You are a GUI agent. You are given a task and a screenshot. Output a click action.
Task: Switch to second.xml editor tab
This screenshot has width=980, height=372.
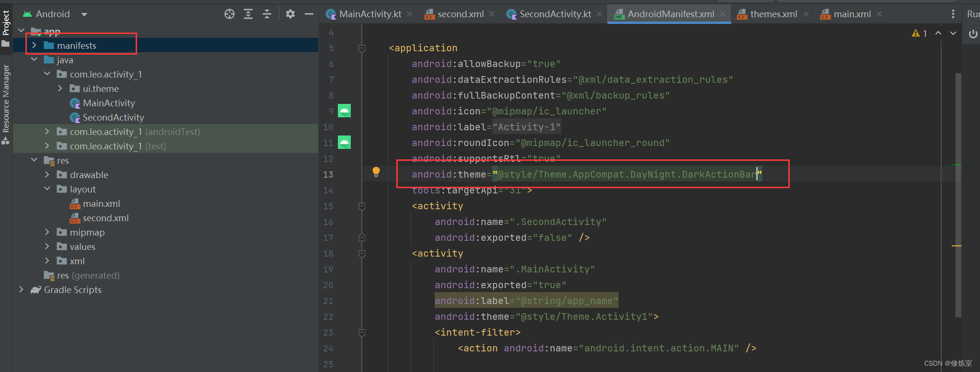[x=461, y=14]
